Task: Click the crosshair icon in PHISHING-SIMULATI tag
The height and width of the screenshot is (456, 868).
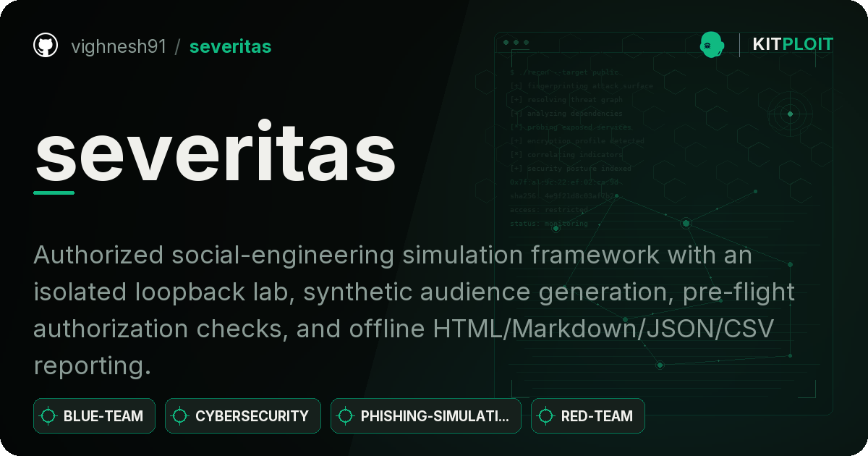Action: click(346, 416)
